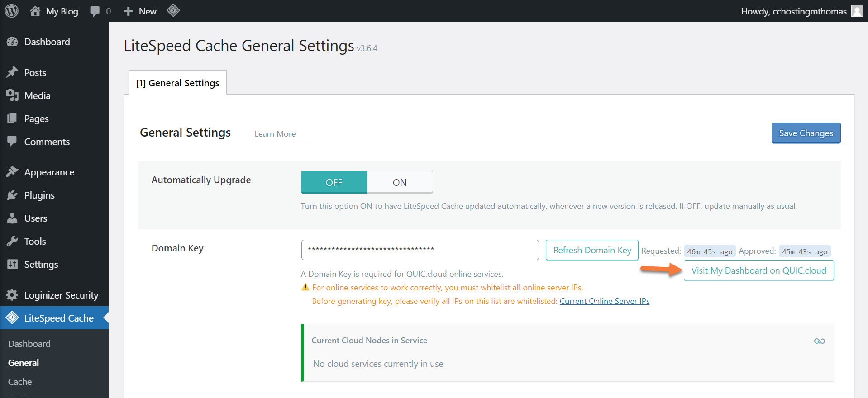Select the General Settings tab

coord(177,83)
